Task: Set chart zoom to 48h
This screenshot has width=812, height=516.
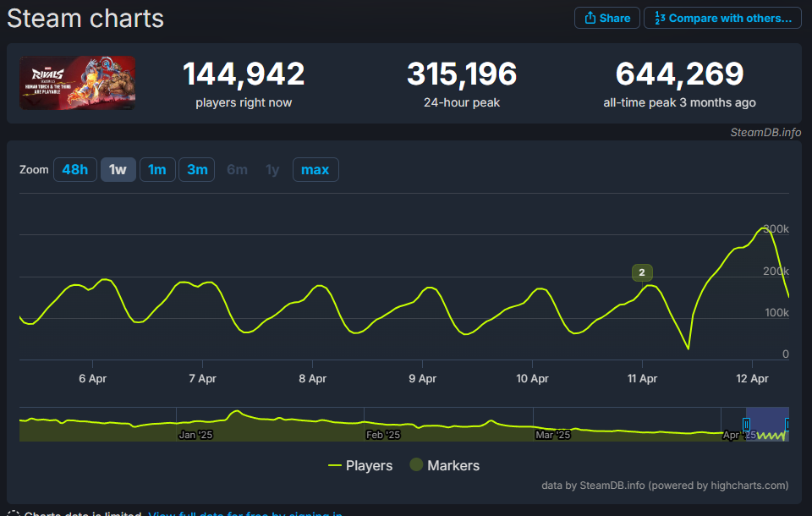Action: (x=75, y=169)
